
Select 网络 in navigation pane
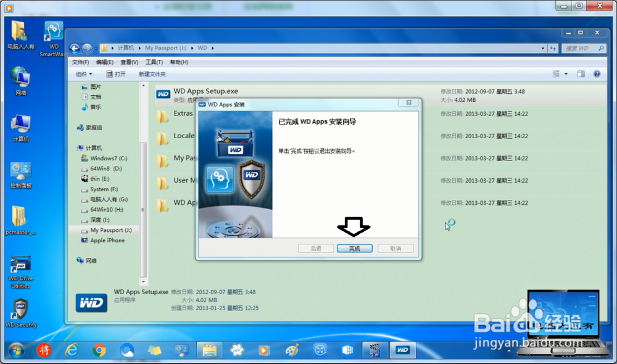(x=86, y=260)
